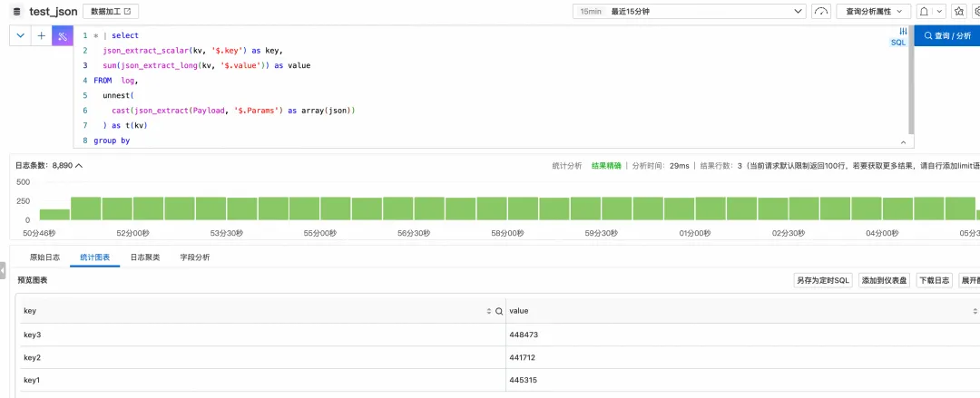
Task: Click the 添加到仪表盘 button
Action: click(885, 280)
